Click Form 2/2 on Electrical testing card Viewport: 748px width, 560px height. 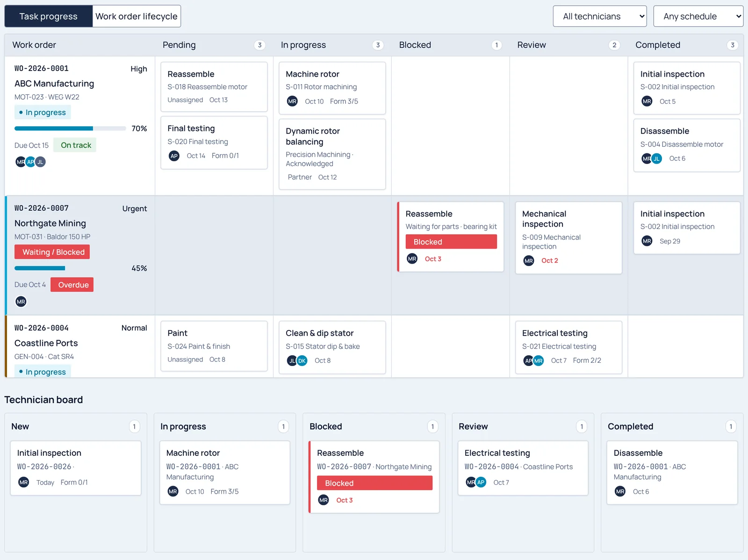587,360
